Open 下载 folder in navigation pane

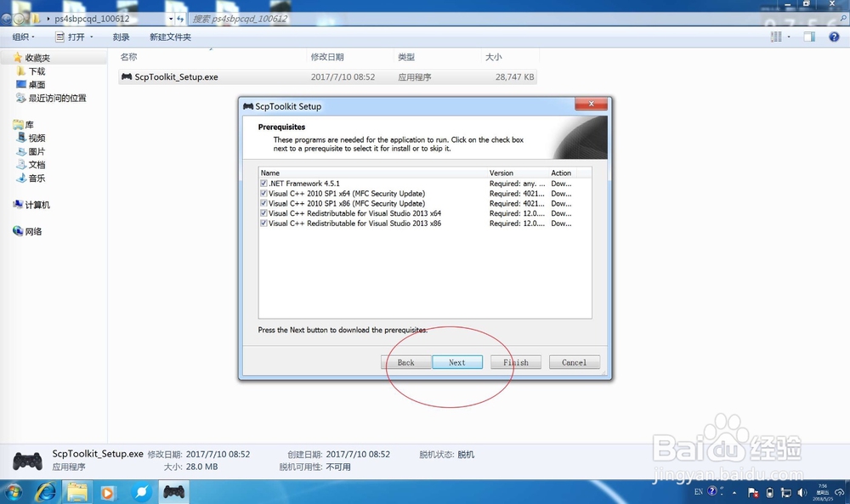[x=37, y=71]
